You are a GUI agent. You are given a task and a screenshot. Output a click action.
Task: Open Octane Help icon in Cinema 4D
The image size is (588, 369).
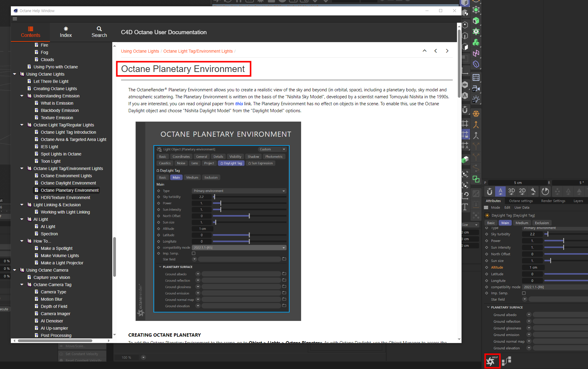[492, 361]
